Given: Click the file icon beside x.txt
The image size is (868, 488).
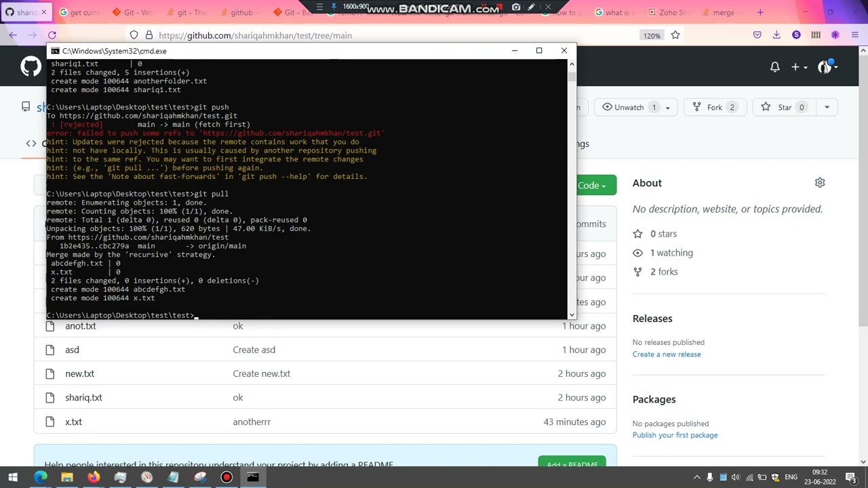Looking at the screenshot, I should (x=50, y=422).
